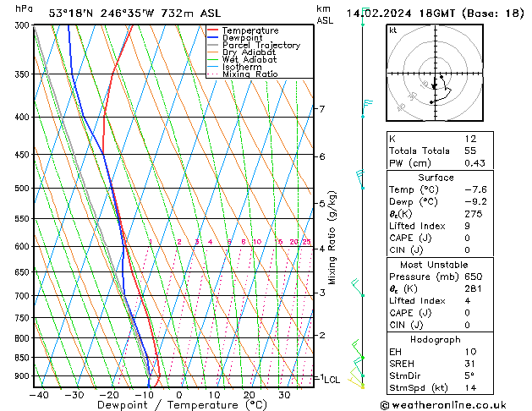Click the 700 hPa pressure label
The height and width of the screenshot is (411, 532).
pos(24,296)
